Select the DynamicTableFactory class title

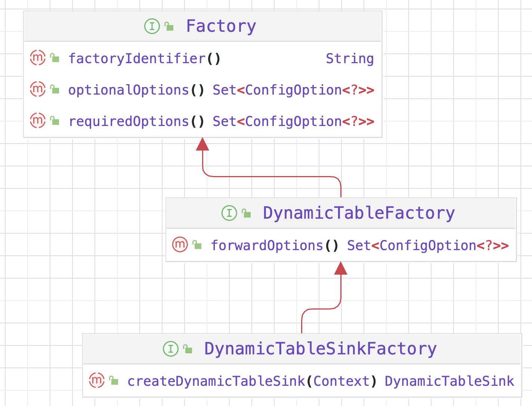point(359,213)
